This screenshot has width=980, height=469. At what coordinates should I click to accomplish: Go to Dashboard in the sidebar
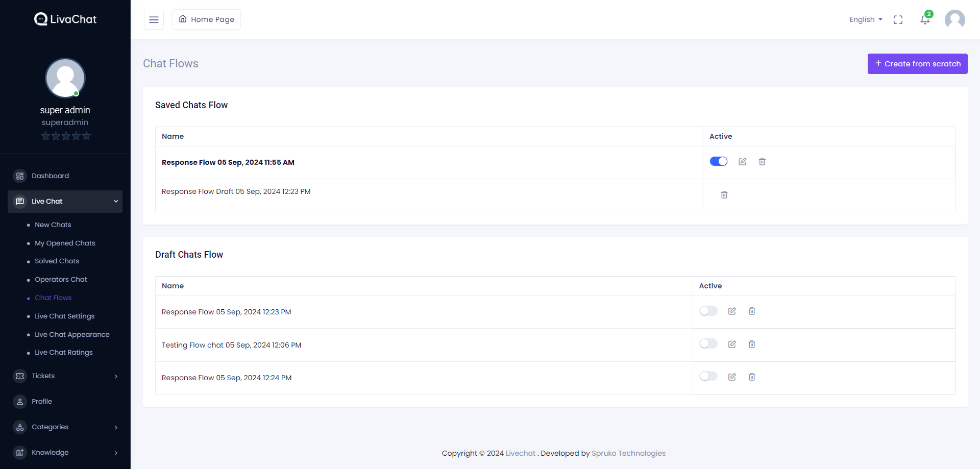click(x=50, y=176)
